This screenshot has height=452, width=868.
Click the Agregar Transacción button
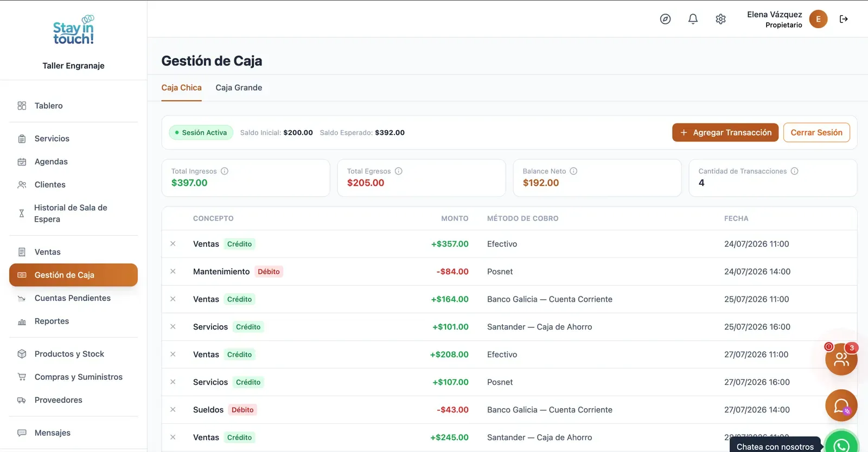tap(725, 133)
